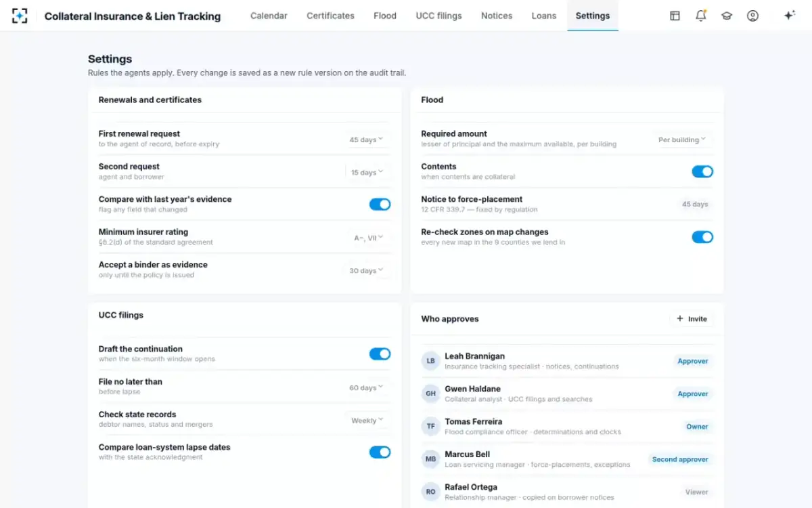Click Leah Brannigan's Approver badge
This screenshot has width=812, height=508.
click(693, 361)
